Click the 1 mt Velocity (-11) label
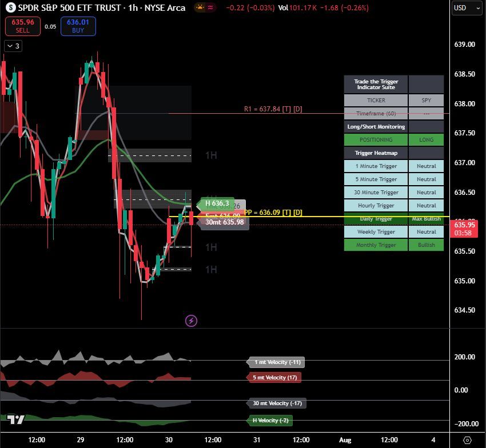Image resolution: width=486 pixels, height=448 pixels. 277,362
